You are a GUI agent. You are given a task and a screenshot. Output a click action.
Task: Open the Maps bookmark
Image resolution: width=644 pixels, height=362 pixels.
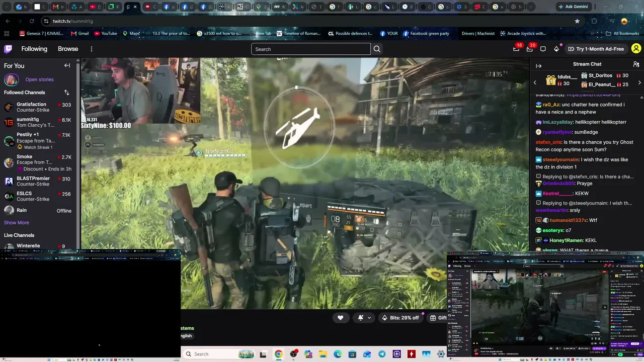(x=131, y=34)
